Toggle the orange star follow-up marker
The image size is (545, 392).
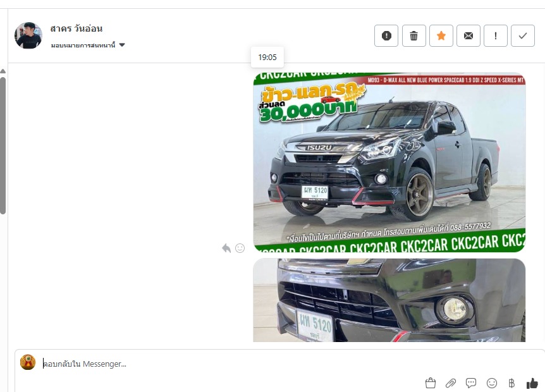point(441,35)
